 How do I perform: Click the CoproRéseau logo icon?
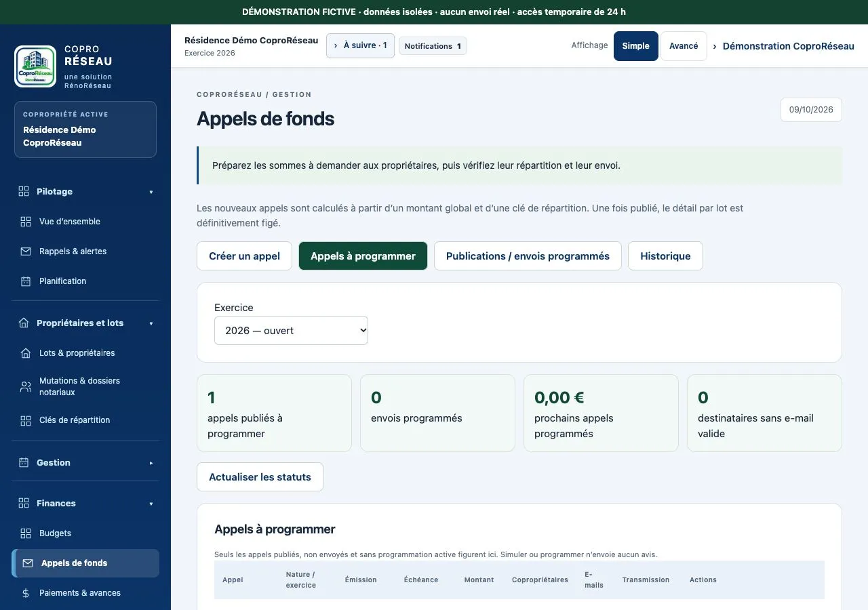click(35, 66)
